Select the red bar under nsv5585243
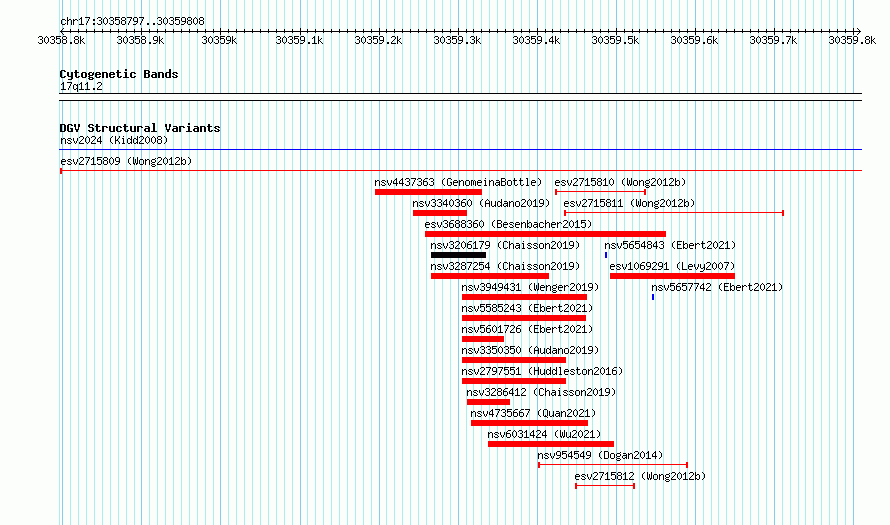This screenshot has width=890, height=525. (x=524, y=318)
